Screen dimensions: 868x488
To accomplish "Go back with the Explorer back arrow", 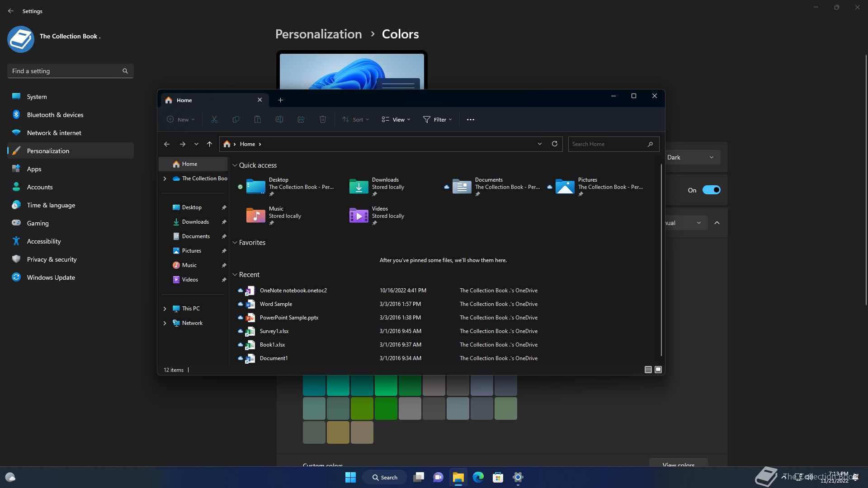I will pos(167,144).
